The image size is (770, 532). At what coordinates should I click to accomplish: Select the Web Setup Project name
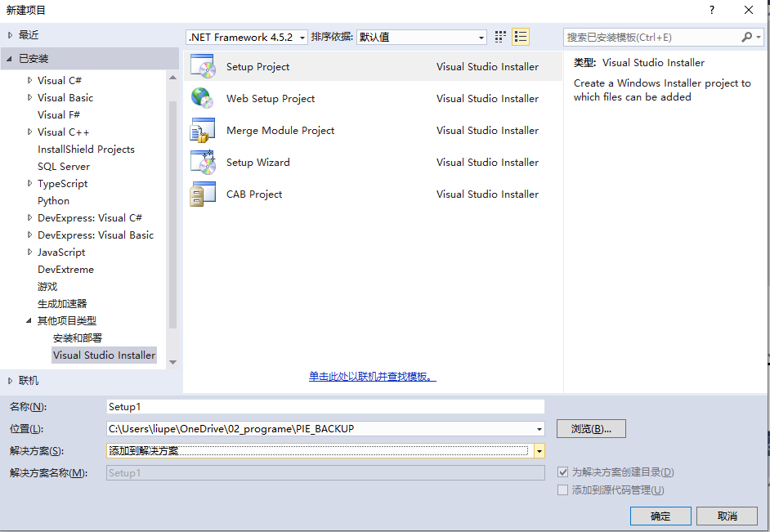coord(271,98)
